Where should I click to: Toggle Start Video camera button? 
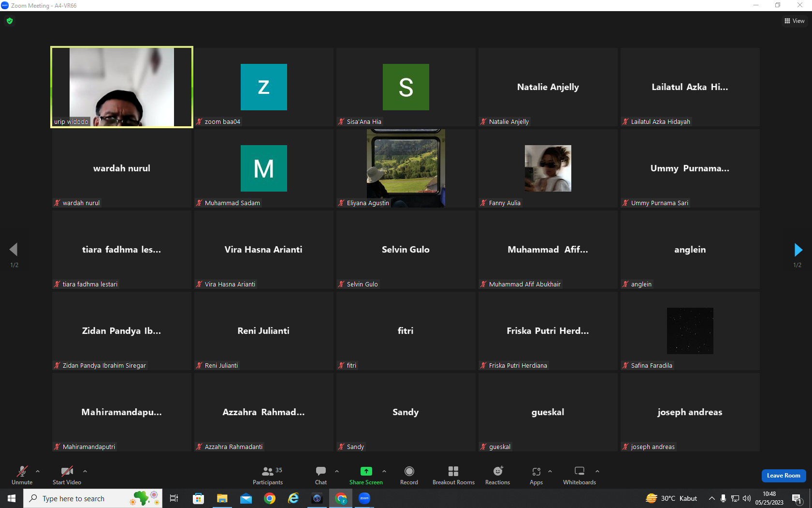coord(67,475)
